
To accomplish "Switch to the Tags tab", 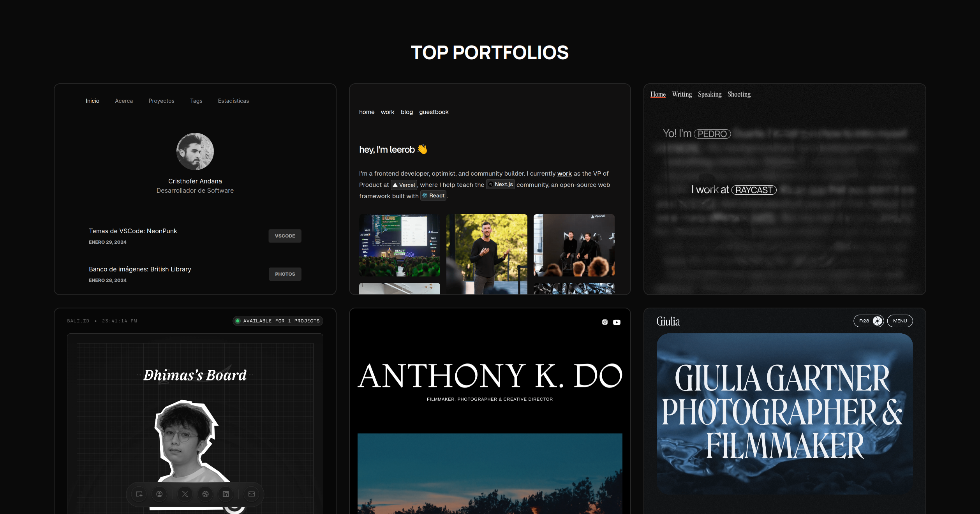I will click(x=196, y=101).
